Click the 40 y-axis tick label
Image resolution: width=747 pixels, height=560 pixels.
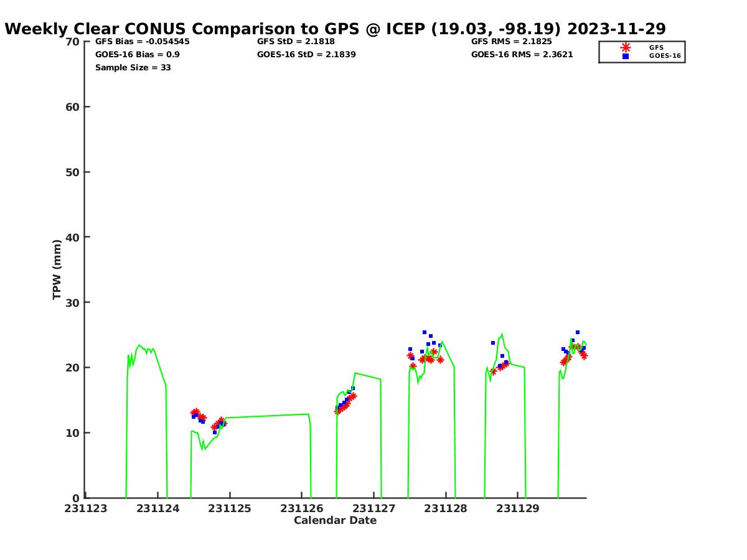[x=73, y=237]
